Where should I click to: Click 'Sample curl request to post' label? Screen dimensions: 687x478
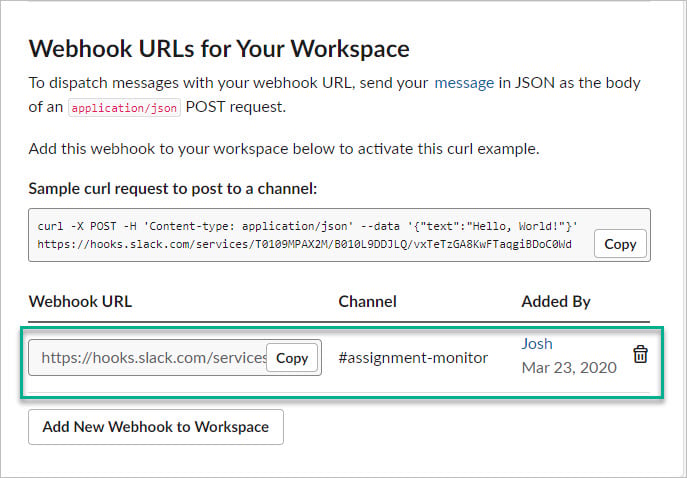tap(173, 188)
